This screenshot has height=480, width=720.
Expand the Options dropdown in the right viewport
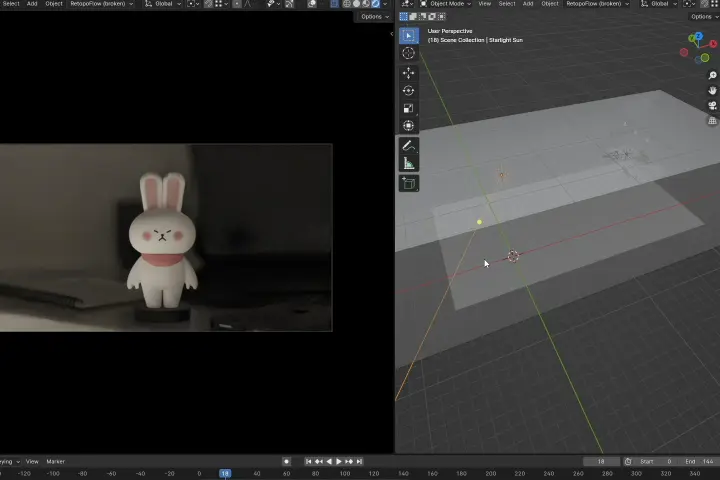click(704, 17)
